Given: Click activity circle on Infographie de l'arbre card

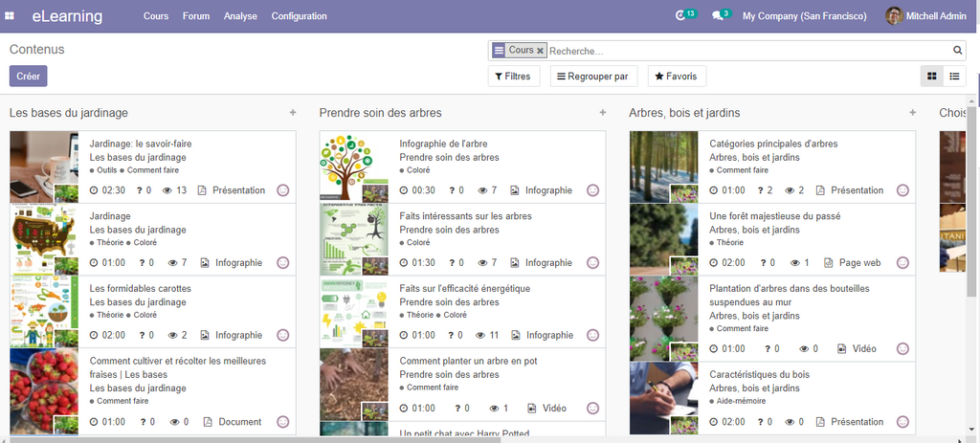Looking at the screenshot, I should click(x=592, y=190).
